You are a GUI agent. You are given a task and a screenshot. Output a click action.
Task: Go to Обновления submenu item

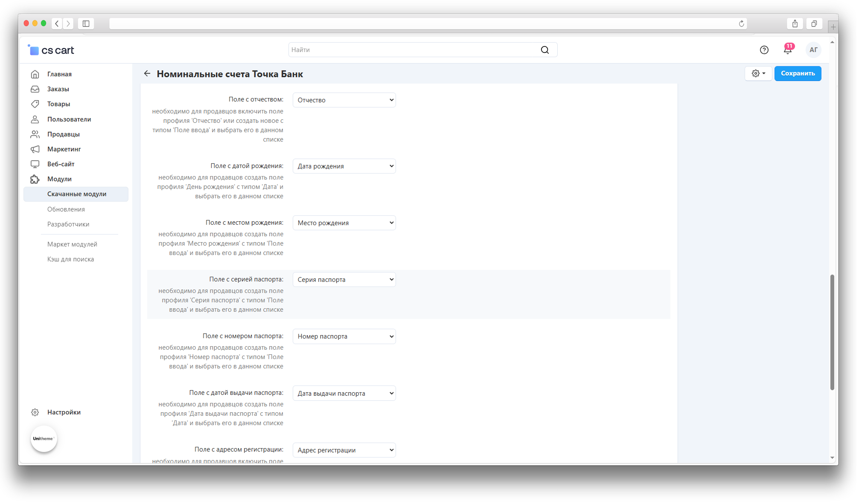[66, 209]
